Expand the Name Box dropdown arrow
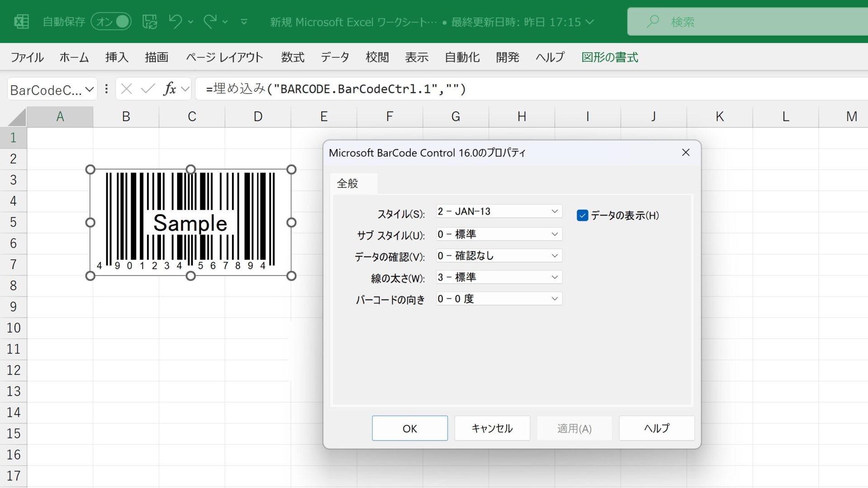This screenshot has width=868, height=488. point(90,89)
